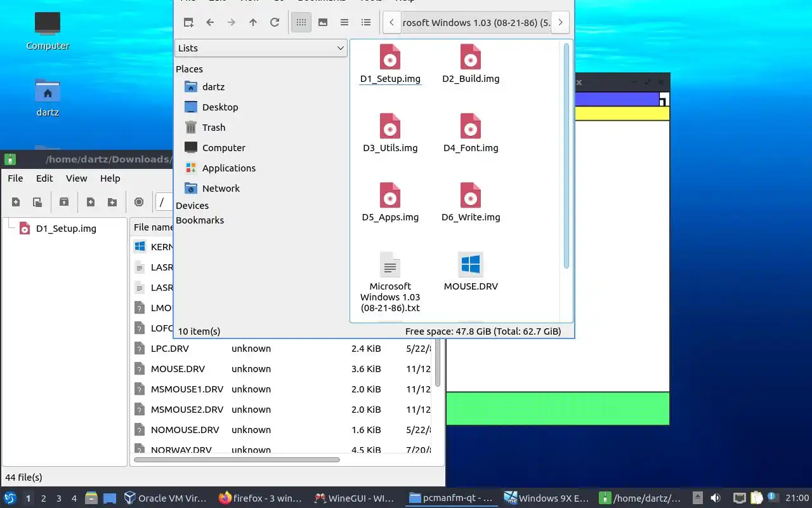Screen dimensions: 812x508
Task: Open View menu in archive manager
Action: [77, 178]
